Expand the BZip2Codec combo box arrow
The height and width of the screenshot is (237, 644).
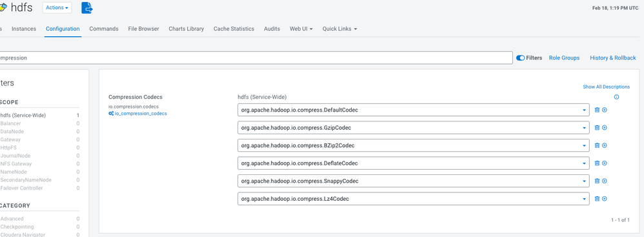coord(584,145)
